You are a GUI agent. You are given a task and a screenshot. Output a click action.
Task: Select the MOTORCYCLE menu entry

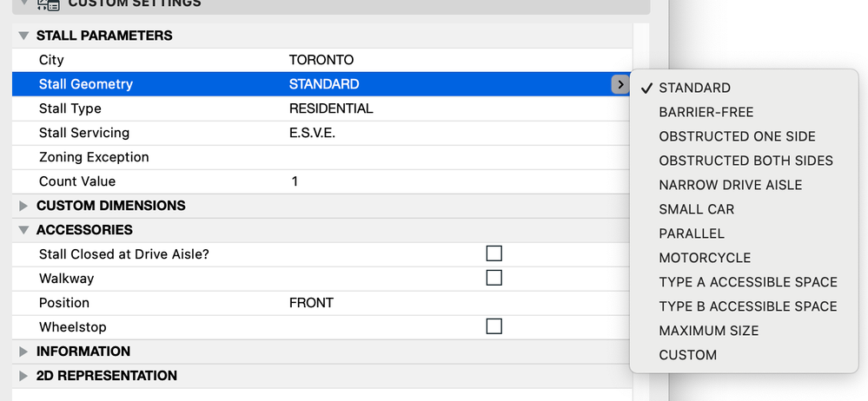point(705,258)
